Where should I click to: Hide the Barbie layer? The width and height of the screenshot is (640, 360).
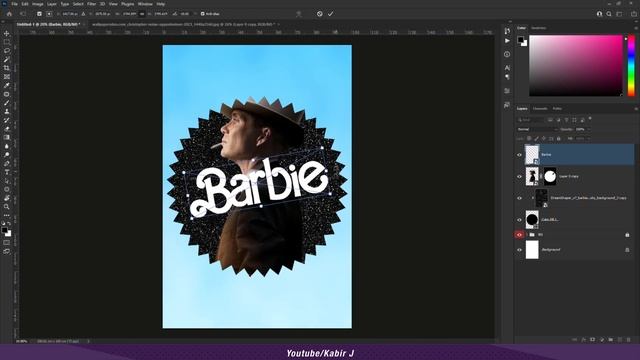click(519, 155)
